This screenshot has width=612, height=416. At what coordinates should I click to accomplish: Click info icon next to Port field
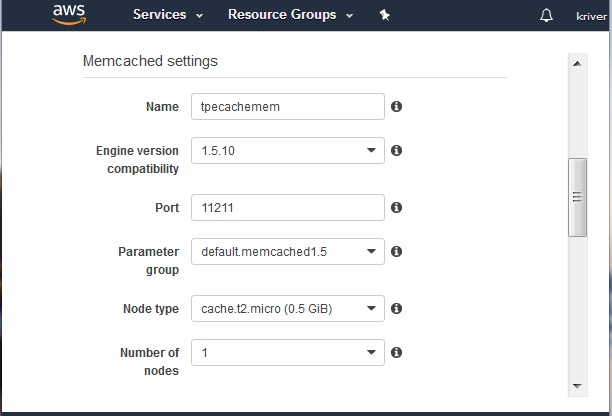point(396,207)
